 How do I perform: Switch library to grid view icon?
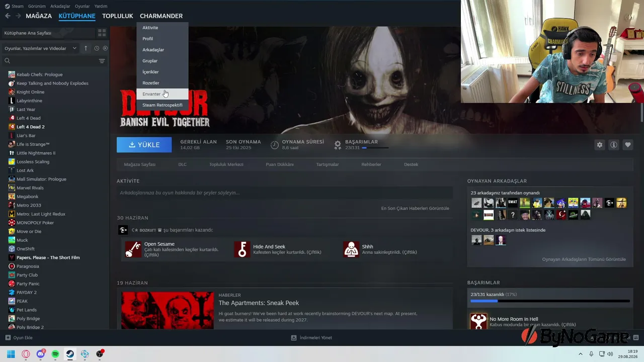102,33
